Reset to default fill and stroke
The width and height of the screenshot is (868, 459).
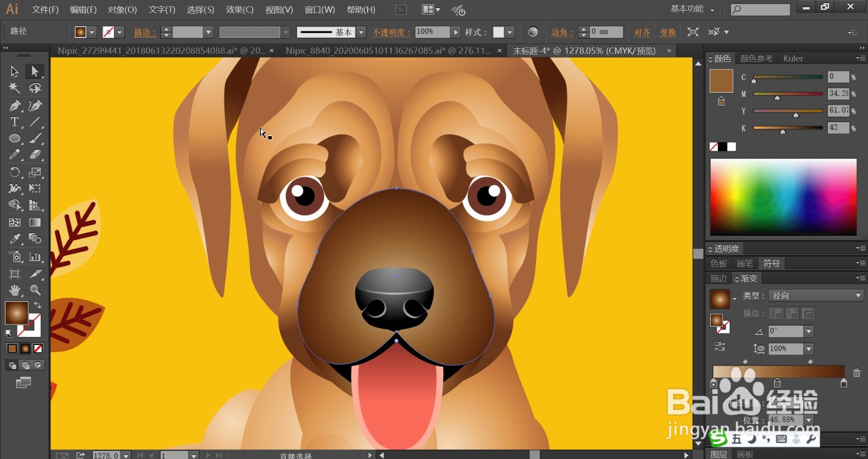click(x=9, y=333)
